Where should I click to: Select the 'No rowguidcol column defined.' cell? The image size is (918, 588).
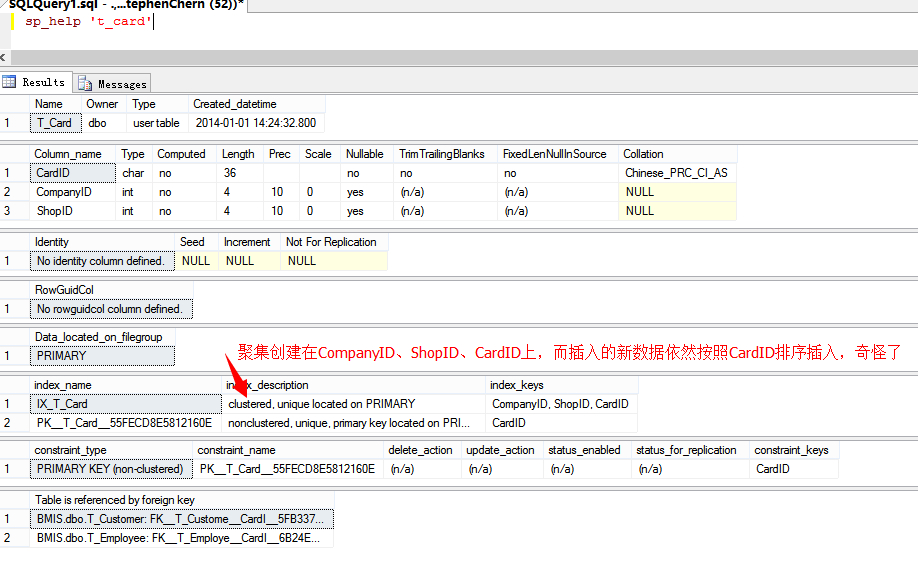110,309
